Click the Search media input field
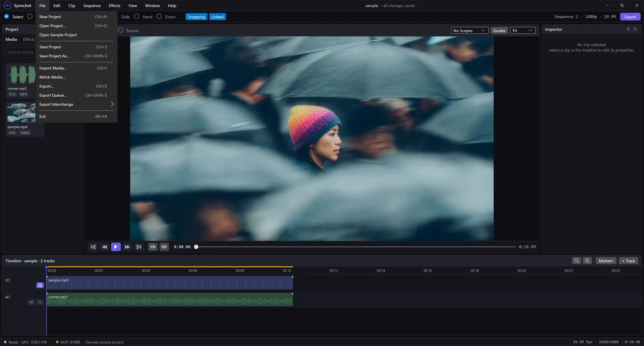Screen dimensions: 644x346 pyautogui.click(x=20, y=52)
